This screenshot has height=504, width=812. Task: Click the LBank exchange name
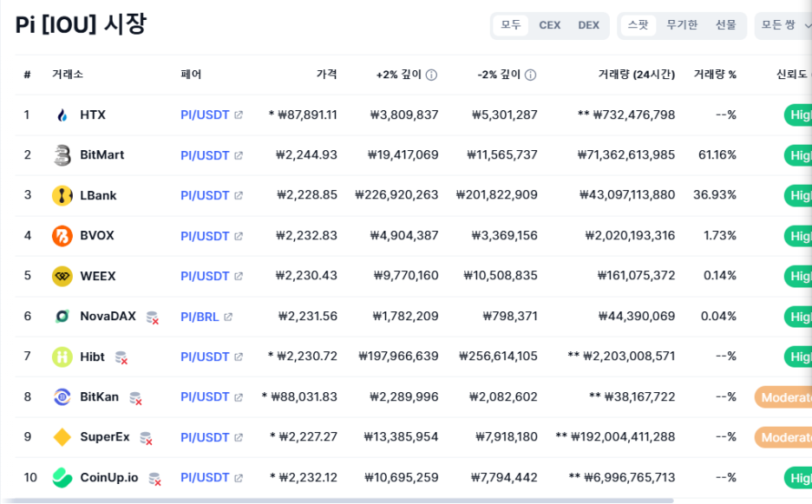click(x=98, y=196)
